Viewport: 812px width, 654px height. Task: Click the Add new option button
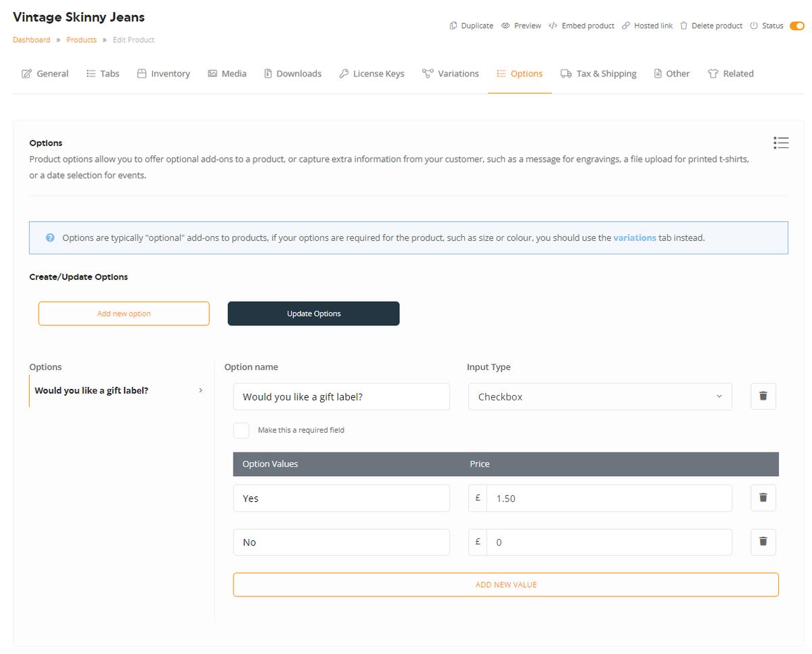tap(124, 314)
